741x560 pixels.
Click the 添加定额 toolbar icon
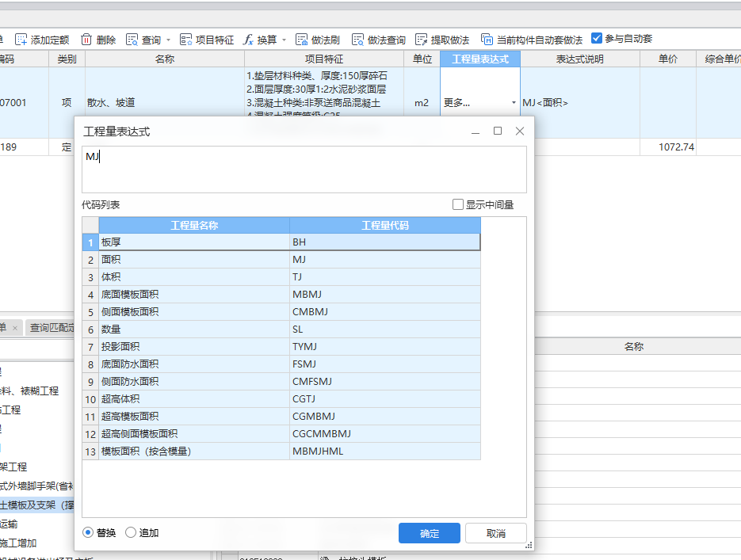(x=21, y=40)
